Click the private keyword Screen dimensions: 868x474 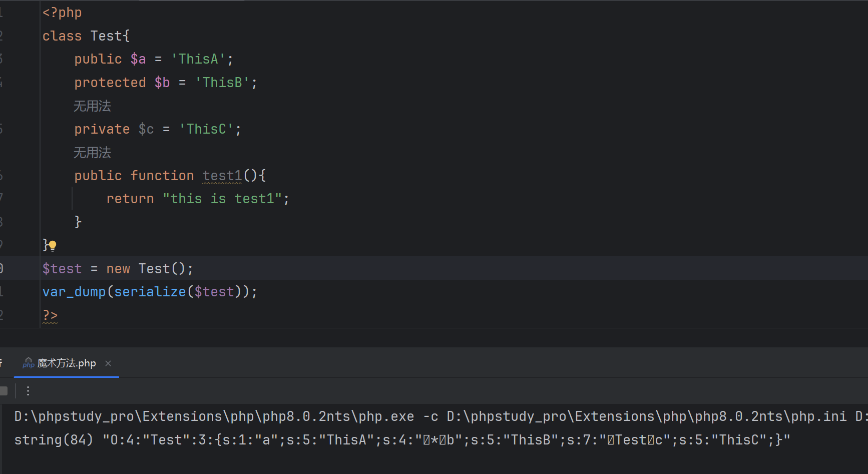[x=102, y=129]
